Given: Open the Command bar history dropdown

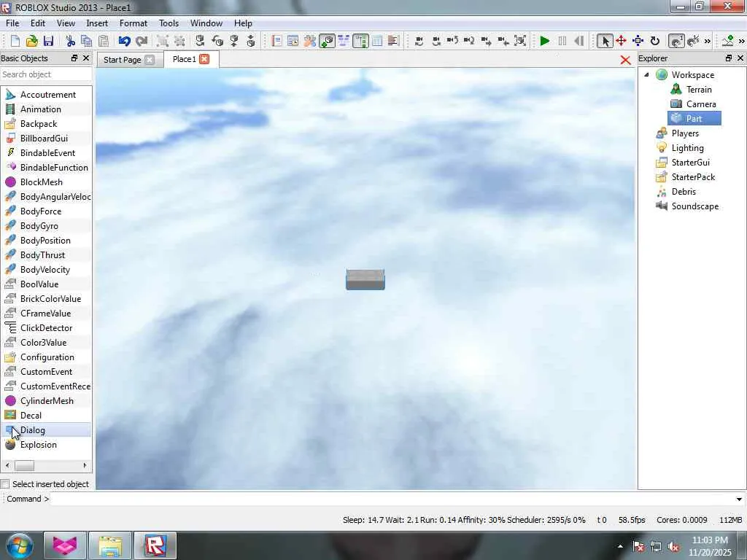Looking at the screenshot, I should (x=739, y=499).
